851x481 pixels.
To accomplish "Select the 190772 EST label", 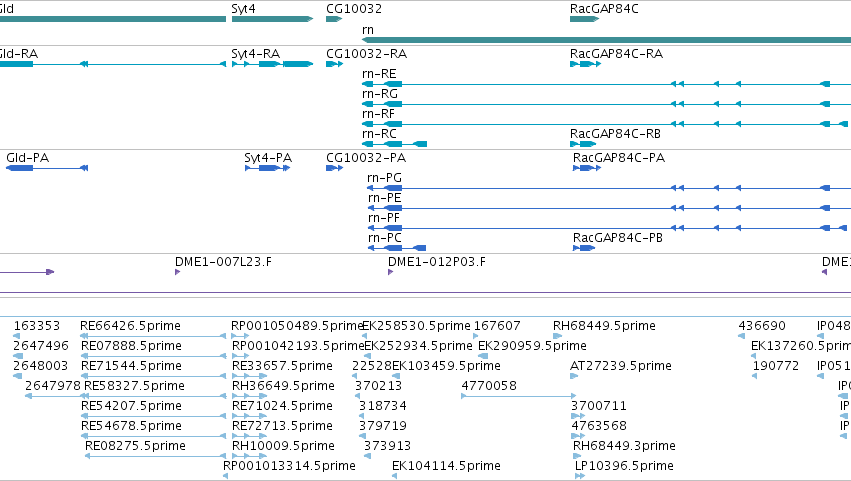I will (x=776, y=366).
